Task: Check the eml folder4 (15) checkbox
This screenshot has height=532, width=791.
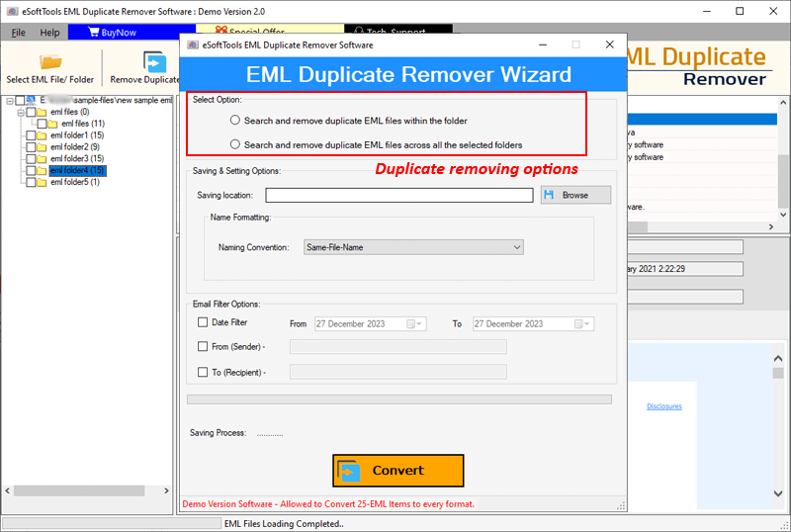Action: point(31,171)
